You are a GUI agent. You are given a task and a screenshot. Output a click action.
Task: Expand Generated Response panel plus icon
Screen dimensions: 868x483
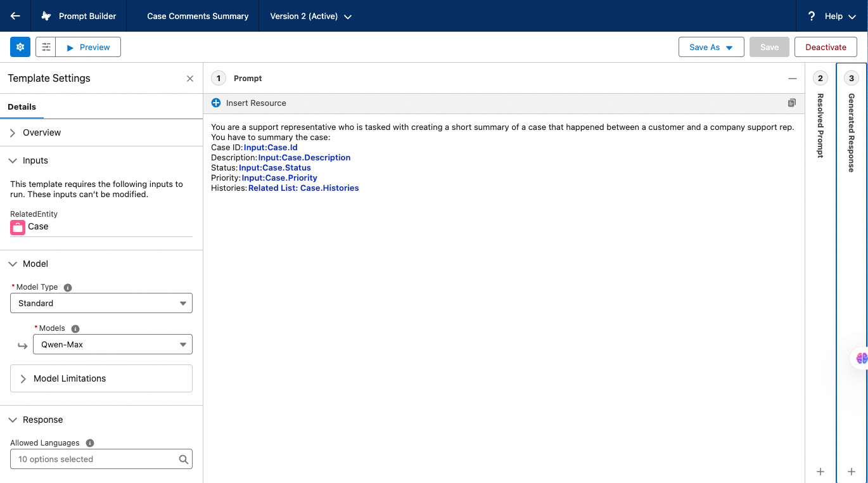(x=852, y=472)
